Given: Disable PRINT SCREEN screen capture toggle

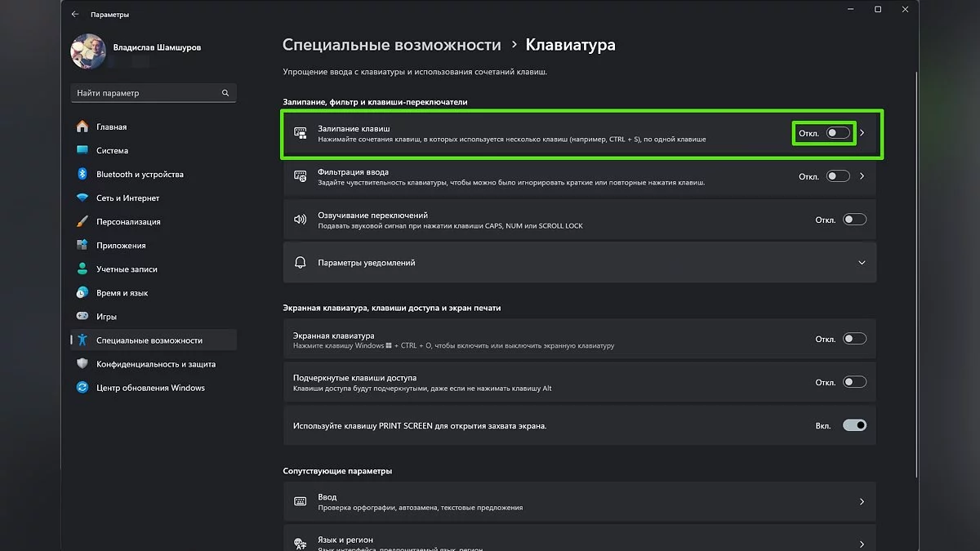Looking at the screenshot, I should [x=854, y=425].
